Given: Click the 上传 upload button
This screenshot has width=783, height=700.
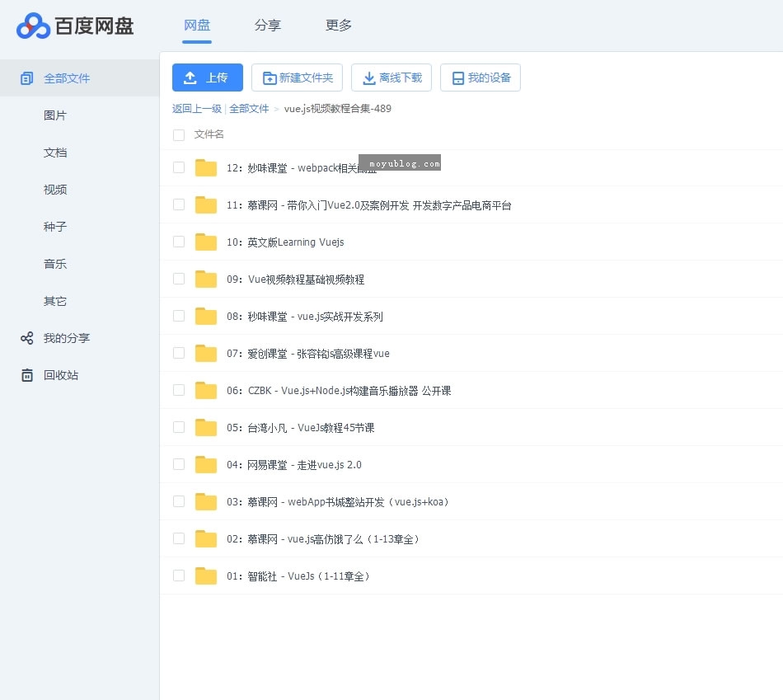Looking at the screenshot, I should [x=208, y=78].
